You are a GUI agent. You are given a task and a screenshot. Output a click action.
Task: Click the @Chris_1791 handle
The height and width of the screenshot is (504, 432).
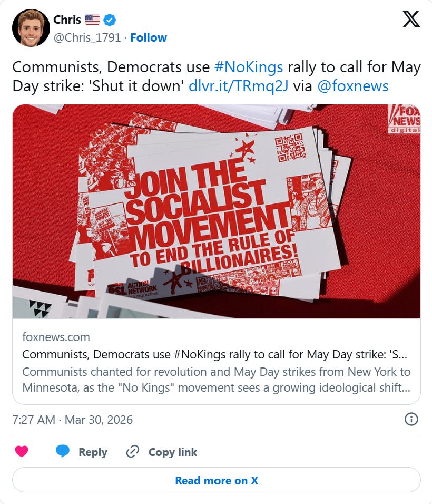coord(87,37)
